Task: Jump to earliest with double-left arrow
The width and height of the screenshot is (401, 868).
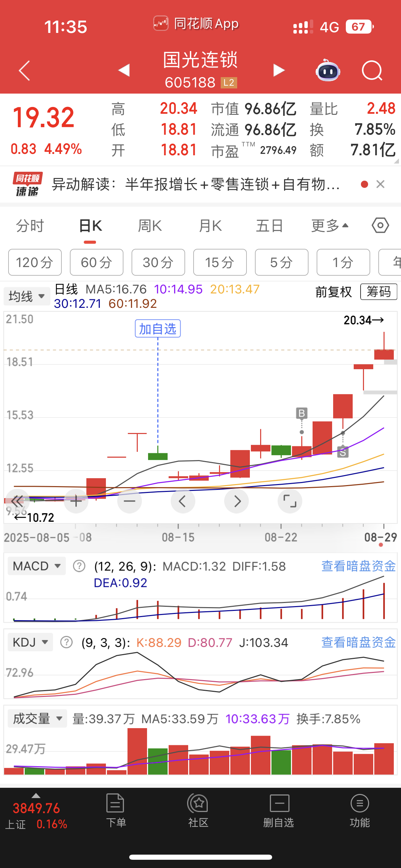Action: [16, 501]
